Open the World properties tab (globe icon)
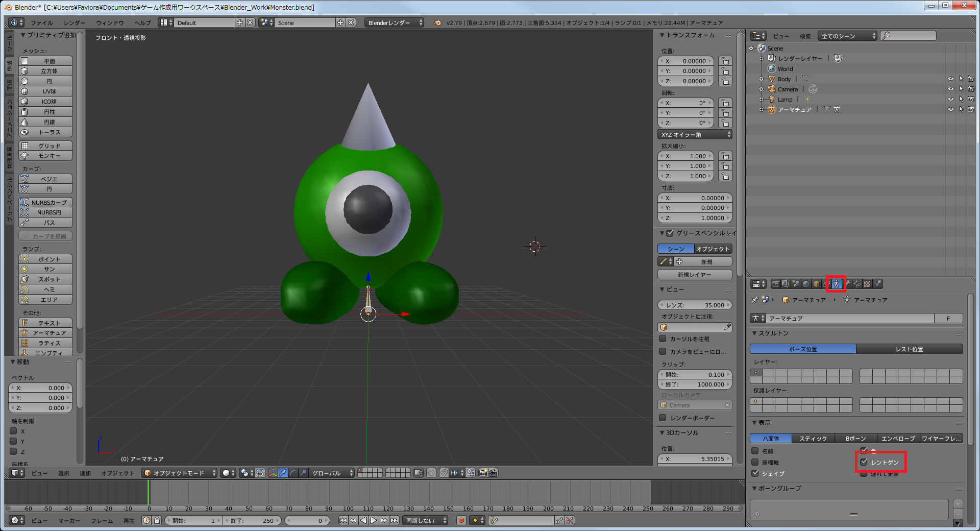The height and width of the screenshot is (531, 980). click(x=806, y=284)
